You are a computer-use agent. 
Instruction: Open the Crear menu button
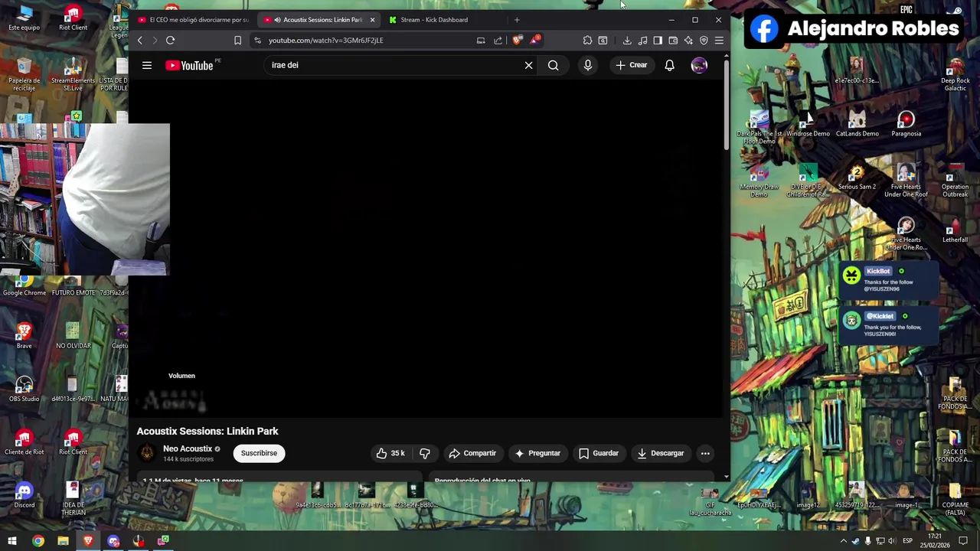click(x=632, y=65)
